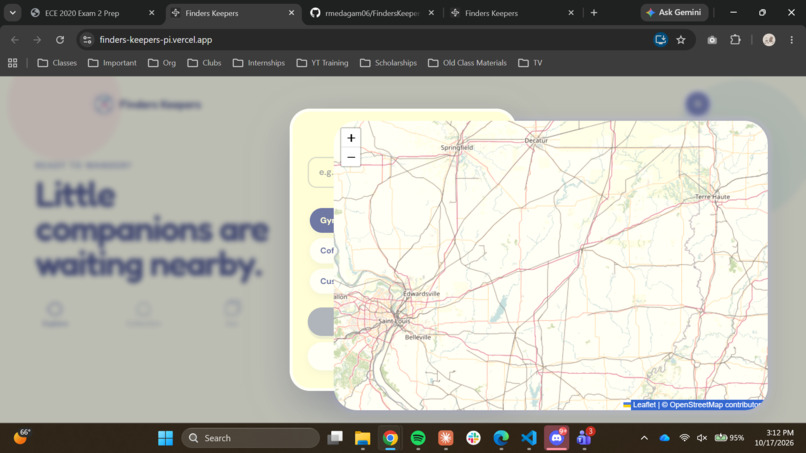Click the Decatur label on map

pos(536,140)
